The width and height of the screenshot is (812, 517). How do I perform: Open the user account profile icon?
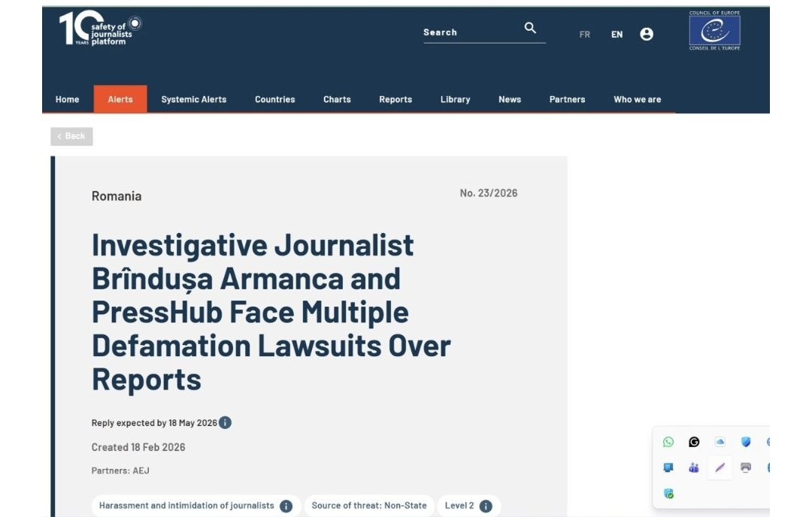tap(647, 35)
